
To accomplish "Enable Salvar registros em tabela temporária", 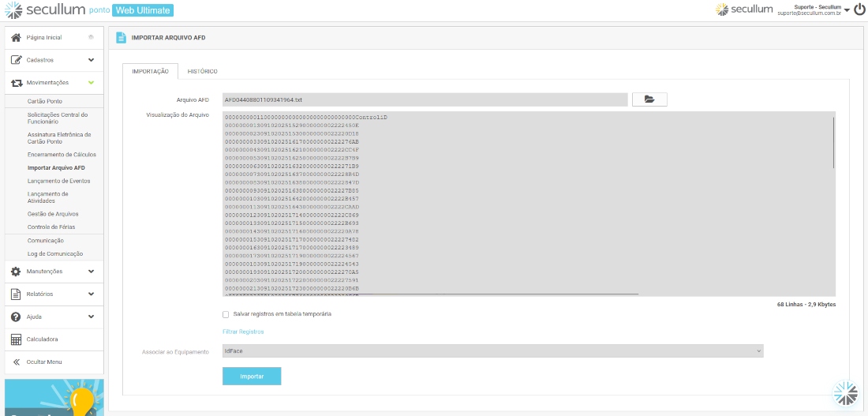I will pos(226,314).
